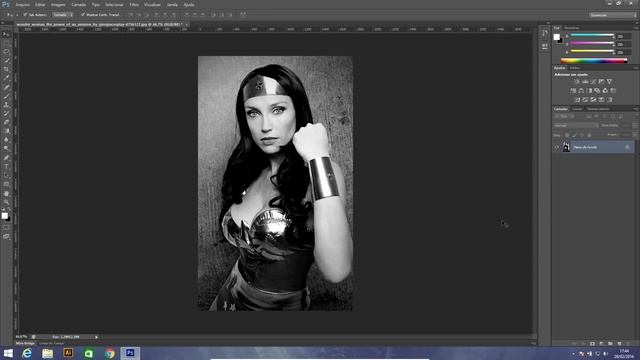640x360 pixels.
Task: Add a Brightness/Contrast adjustment
Action: 577,82
